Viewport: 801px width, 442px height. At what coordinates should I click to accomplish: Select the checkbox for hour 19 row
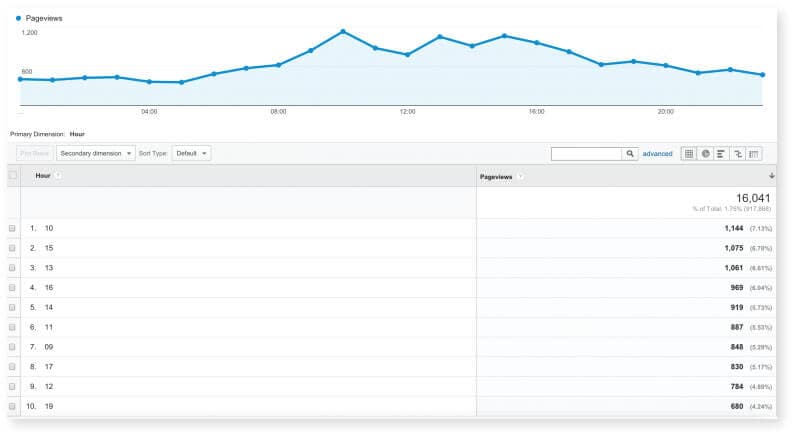[x=13, y=406]
